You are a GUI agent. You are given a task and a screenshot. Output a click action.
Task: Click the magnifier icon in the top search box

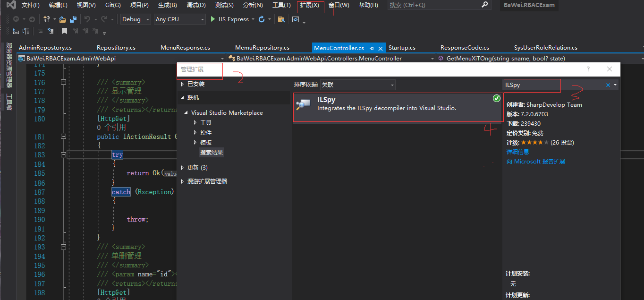(x=484, y=5)
